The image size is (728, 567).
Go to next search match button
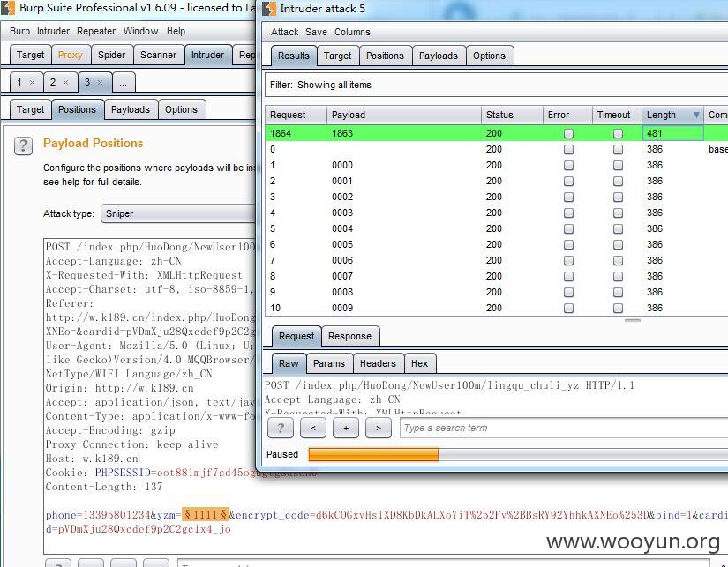(x=379, y=428)
